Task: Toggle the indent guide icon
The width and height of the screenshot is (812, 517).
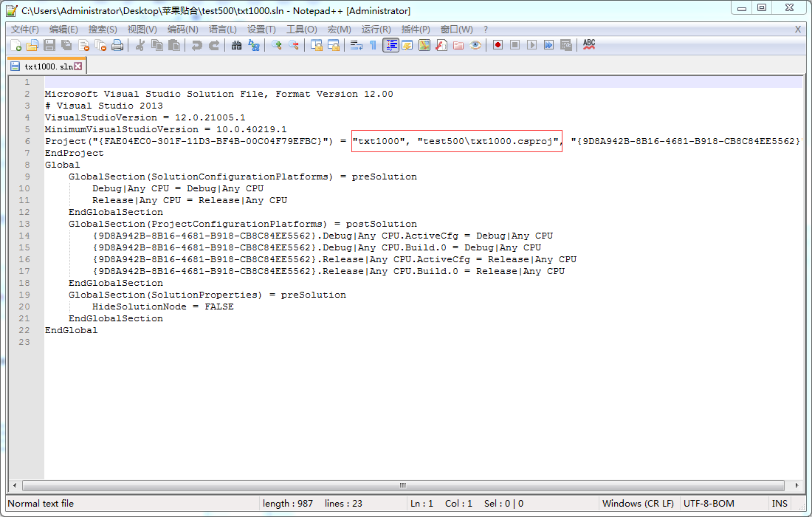Action: click(390, 45)
